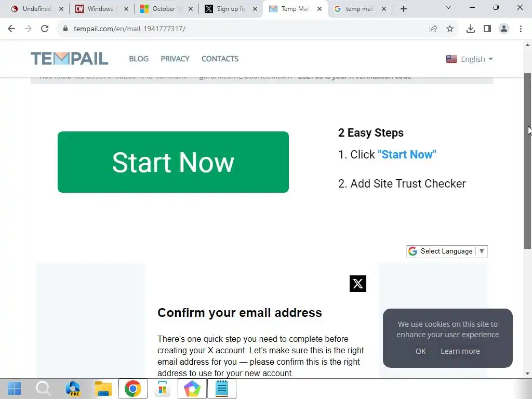The height and width of the screenshot is (399, 532).
Task: Open the Chrome profile avatar icon
Action: [x=504, y=29]
